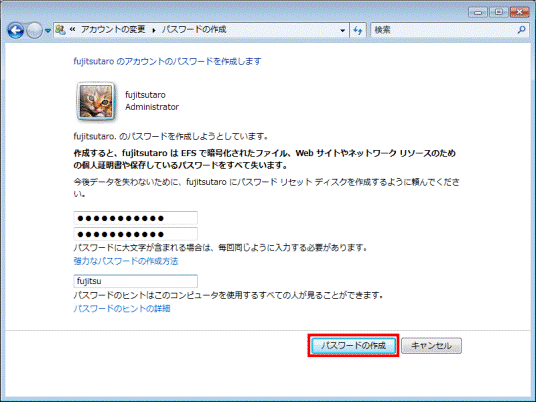The image size is (536, 402).
Task: Open 強力なパスワードの作成方法 link
Action: (x=126, y=262)
